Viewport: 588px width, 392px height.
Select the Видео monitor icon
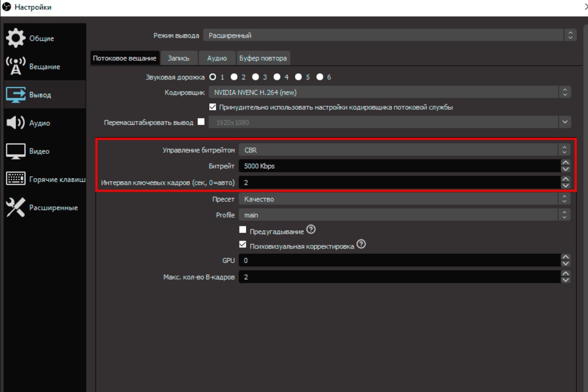coord(16,151)
